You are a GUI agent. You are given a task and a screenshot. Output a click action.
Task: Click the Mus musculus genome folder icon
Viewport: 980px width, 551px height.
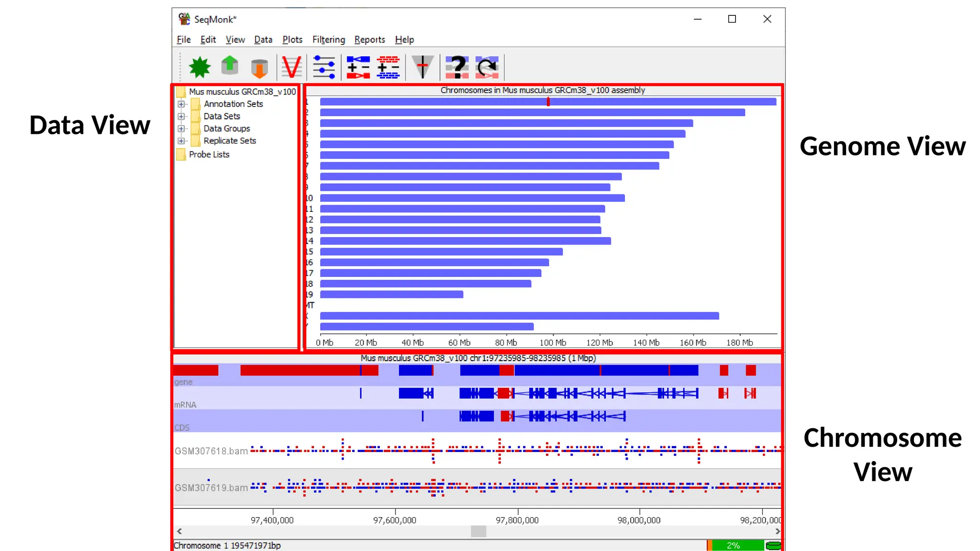tap(181, 91)
